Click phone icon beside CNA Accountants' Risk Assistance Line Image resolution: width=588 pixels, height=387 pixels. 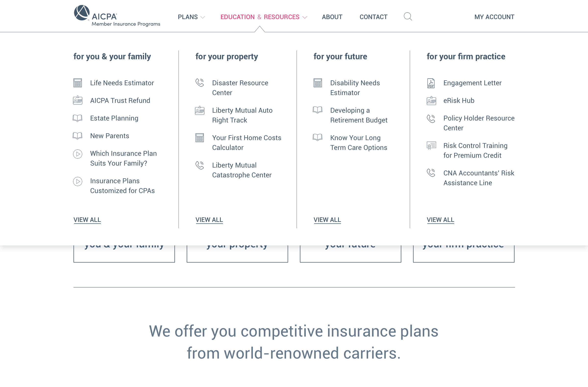(431, 173)
